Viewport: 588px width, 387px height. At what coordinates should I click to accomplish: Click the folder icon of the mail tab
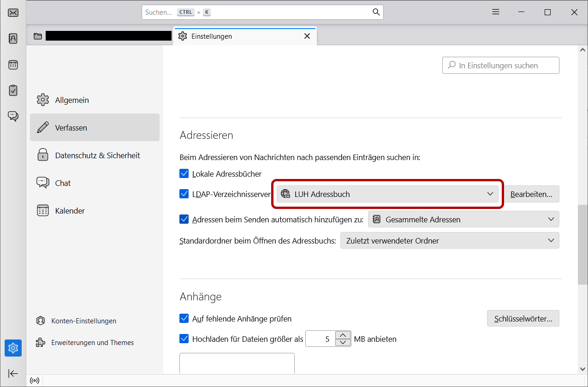[x=38, y=36]
